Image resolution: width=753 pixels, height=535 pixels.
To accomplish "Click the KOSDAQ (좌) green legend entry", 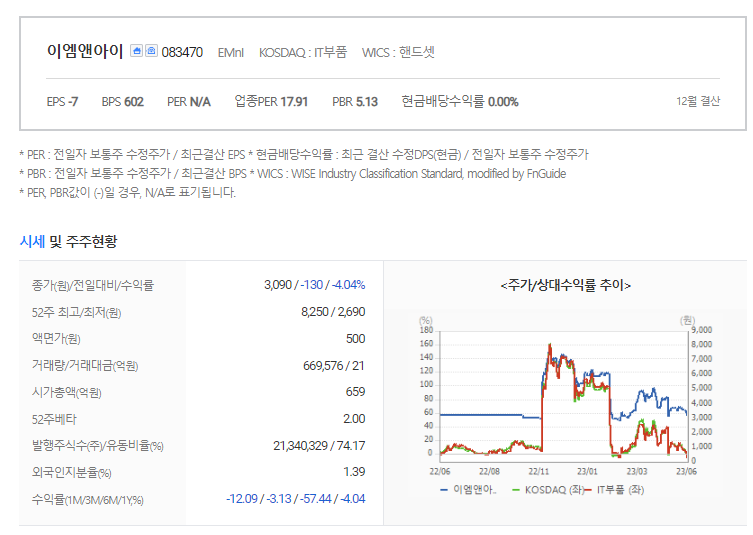I will (548, 490).
